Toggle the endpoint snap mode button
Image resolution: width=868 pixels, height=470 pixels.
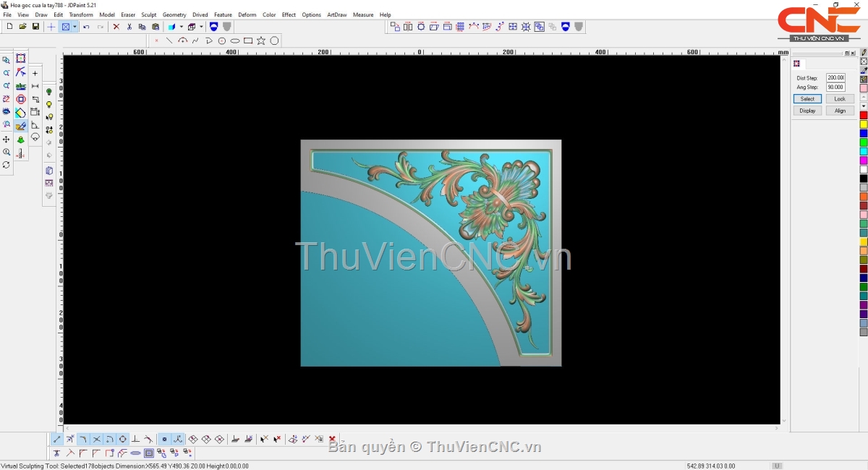[x=57, y=439]
